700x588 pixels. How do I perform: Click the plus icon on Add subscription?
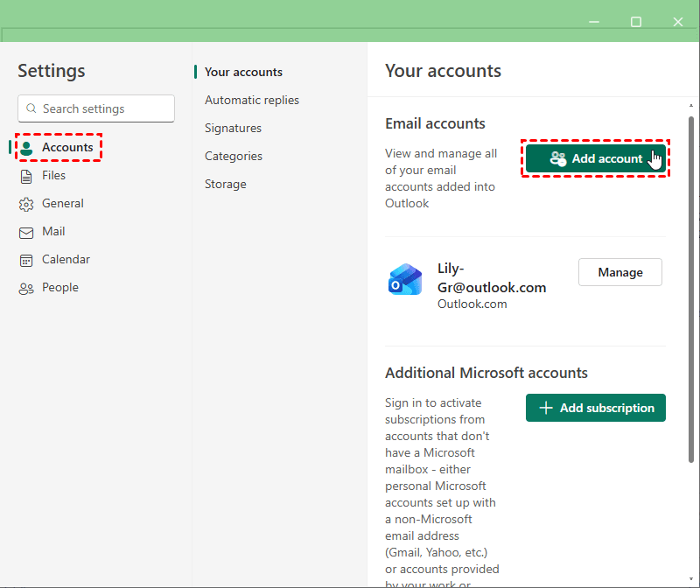click(546, 408)
